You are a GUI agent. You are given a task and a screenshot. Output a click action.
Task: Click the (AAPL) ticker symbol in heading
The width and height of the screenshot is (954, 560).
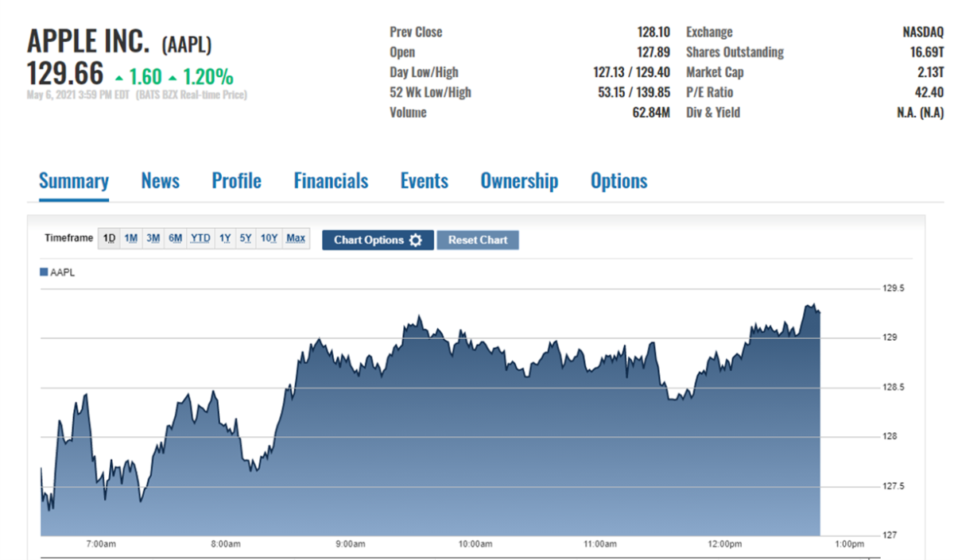(187, 44)
